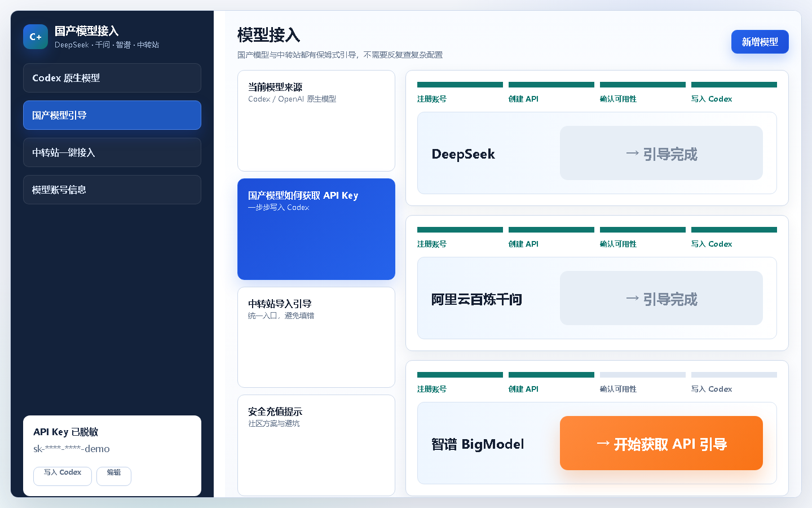Click the 阿里云百炼千问 model name
Screen dimensions: 812x508
[x=476, y=299]
